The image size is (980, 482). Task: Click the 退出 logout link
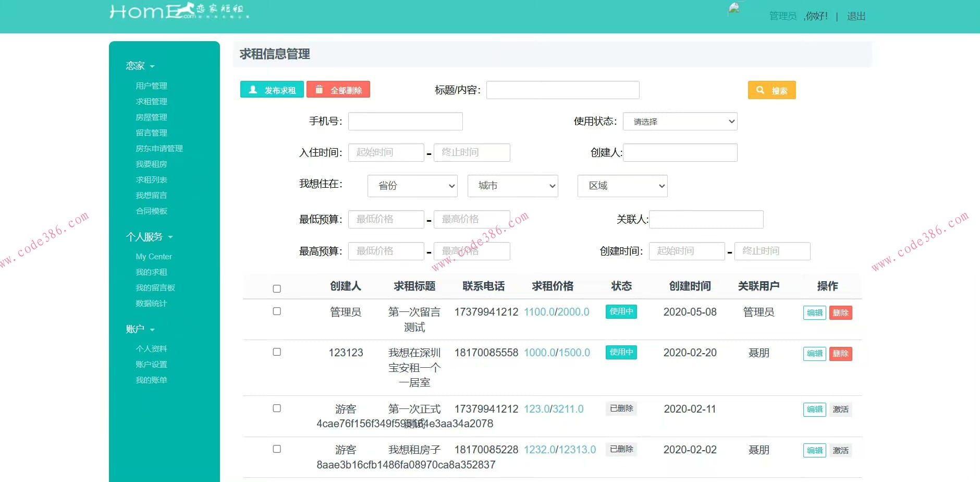point(856,16)
